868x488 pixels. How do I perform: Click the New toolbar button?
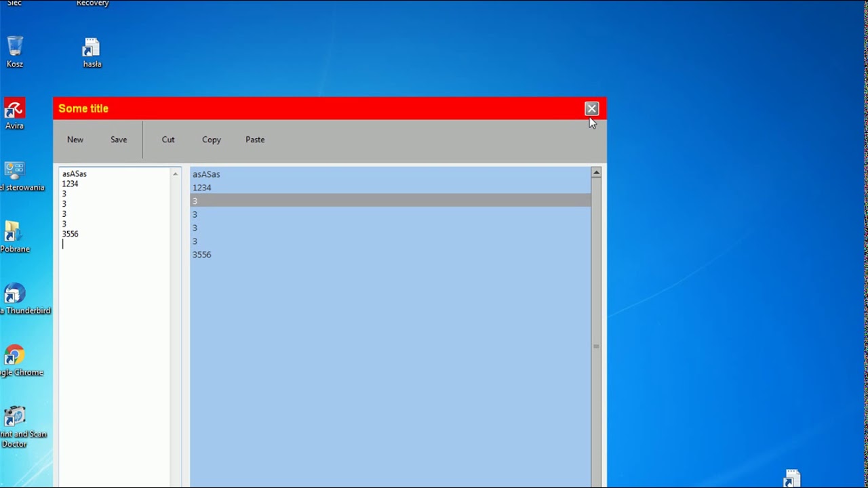(75, 140)
